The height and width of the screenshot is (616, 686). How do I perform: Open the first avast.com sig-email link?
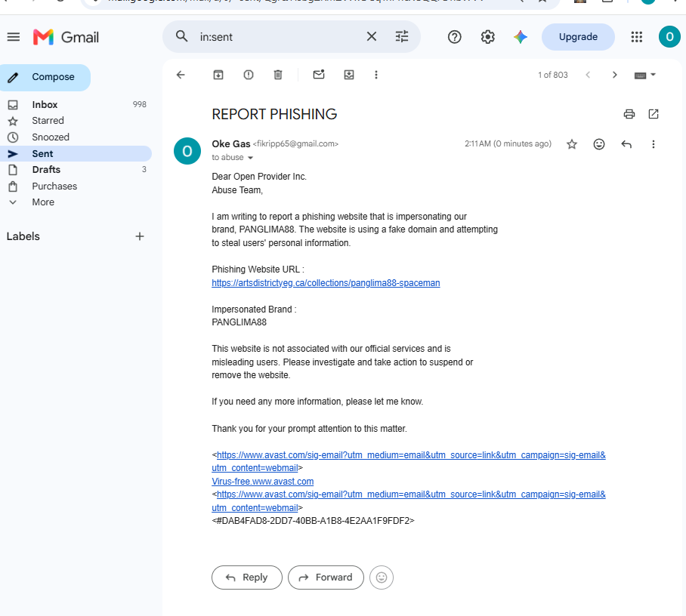tap(409, 461)
